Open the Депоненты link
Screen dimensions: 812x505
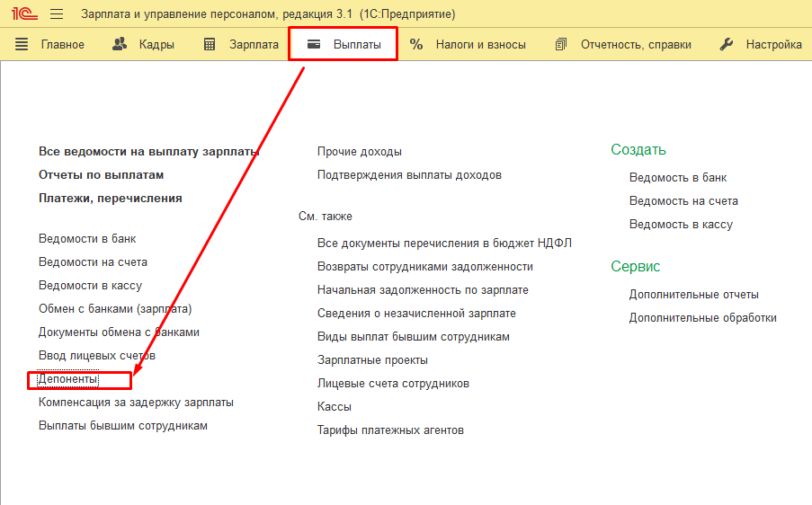[67, 379]
